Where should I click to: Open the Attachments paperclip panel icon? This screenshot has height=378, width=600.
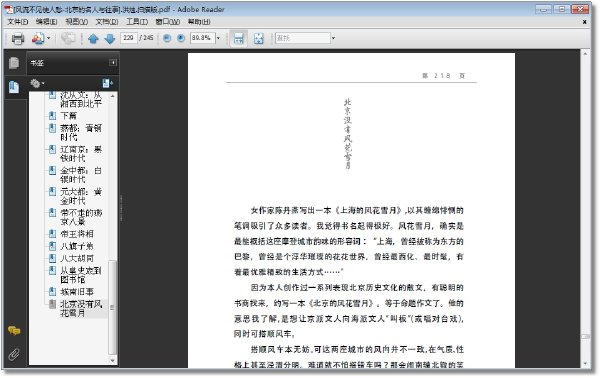[14, 354]
